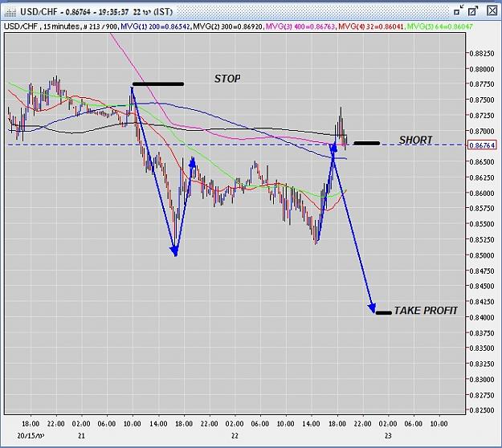
Task: Click the date label 22 on the time axis
Action: point(235,436)
